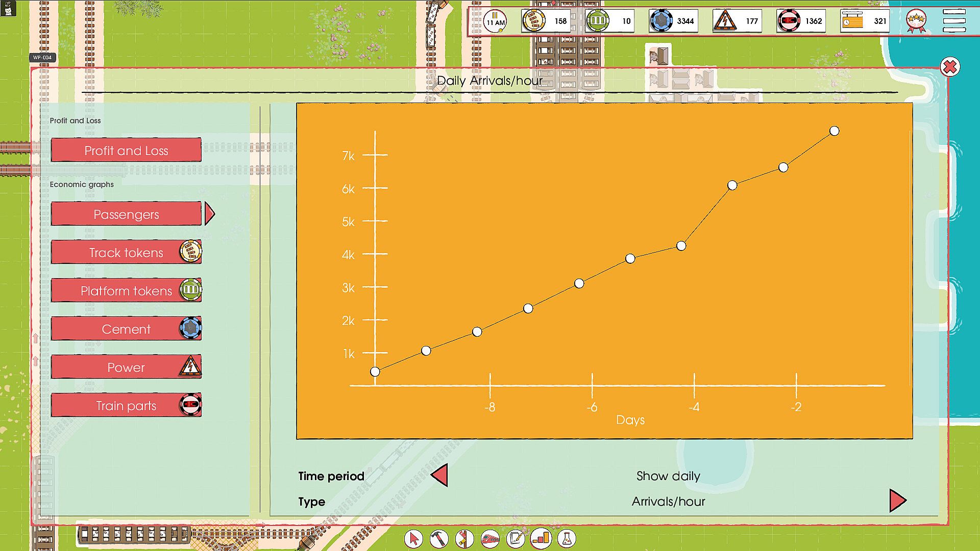Click the highest data point on graph
The width and height of the screenshot is (980, 551).
pos(834,131)
